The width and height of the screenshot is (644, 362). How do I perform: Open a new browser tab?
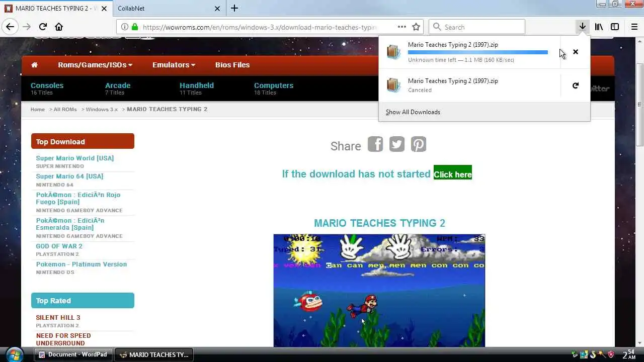(234, 8)
